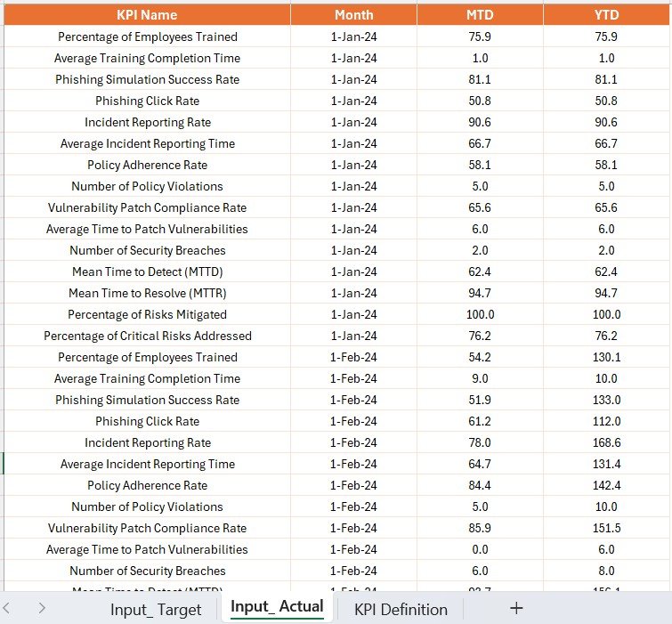Image resolution: width=672 pixels, height=624 pixels.
Task: Click the KPI Name column header
Action: pos(147,15)
